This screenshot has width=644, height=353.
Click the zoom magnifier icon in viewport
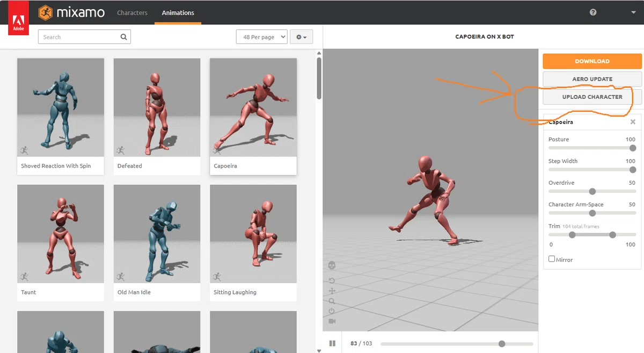coord(332,301)
